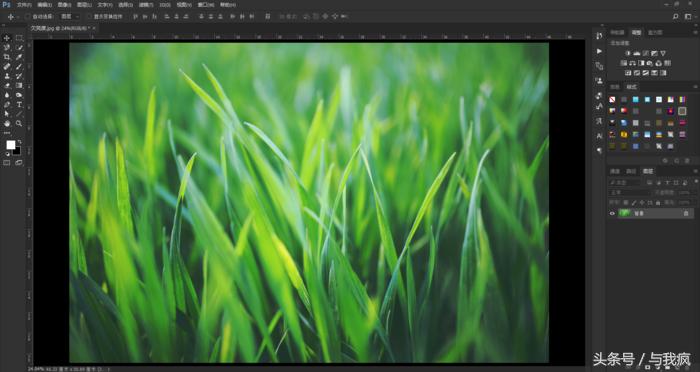Click the background color swatch
The image size is (700, 372).
[x=17, y=150]
